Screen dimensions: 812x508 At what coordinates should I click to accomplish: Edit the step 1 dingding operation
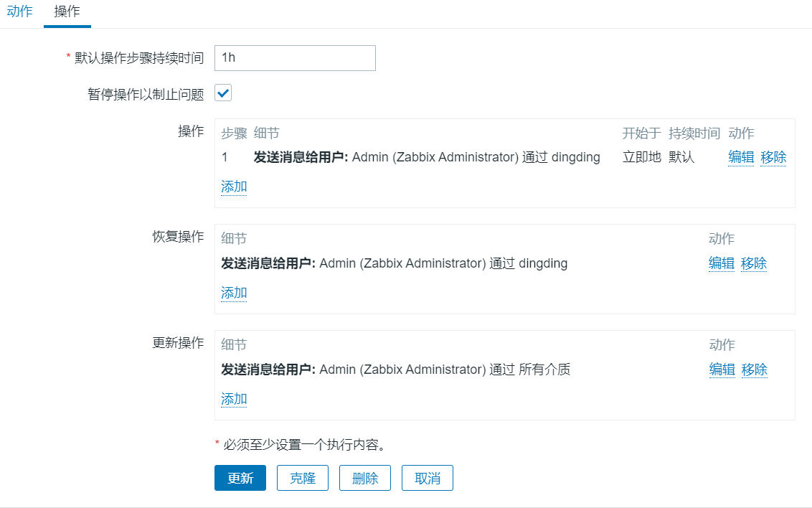741,157
